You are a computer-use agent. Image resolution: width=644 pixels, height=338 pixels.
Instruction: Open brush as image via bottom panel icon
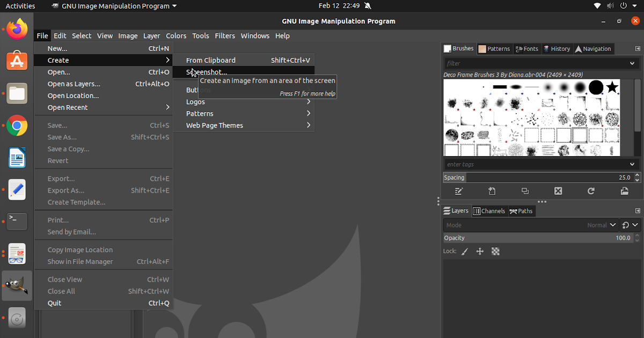tap(625, 191)
